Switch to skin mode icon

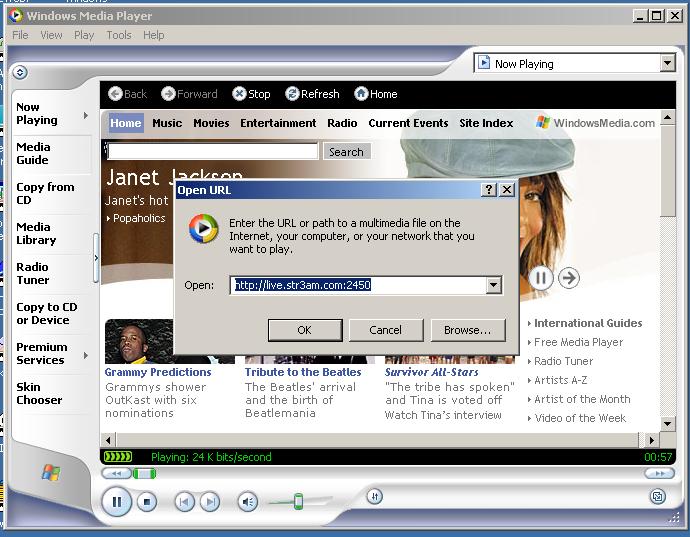[x=657, y=497]
